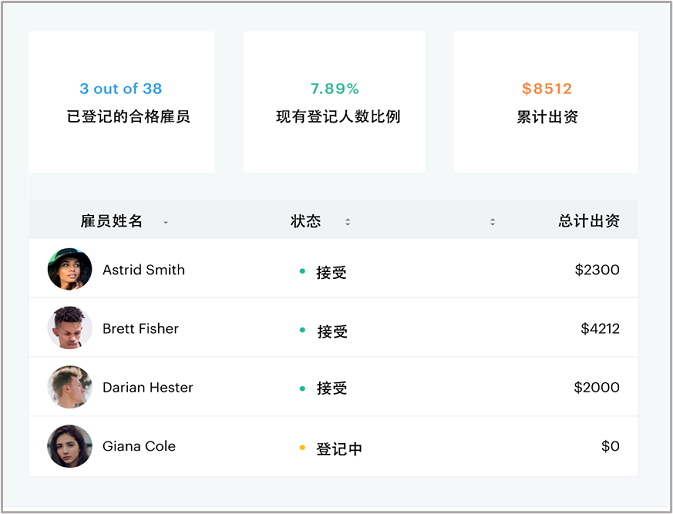The image size is (673, 514).
Task: Click sort arrows beside 总计出资 column
Action: (492, 222)
